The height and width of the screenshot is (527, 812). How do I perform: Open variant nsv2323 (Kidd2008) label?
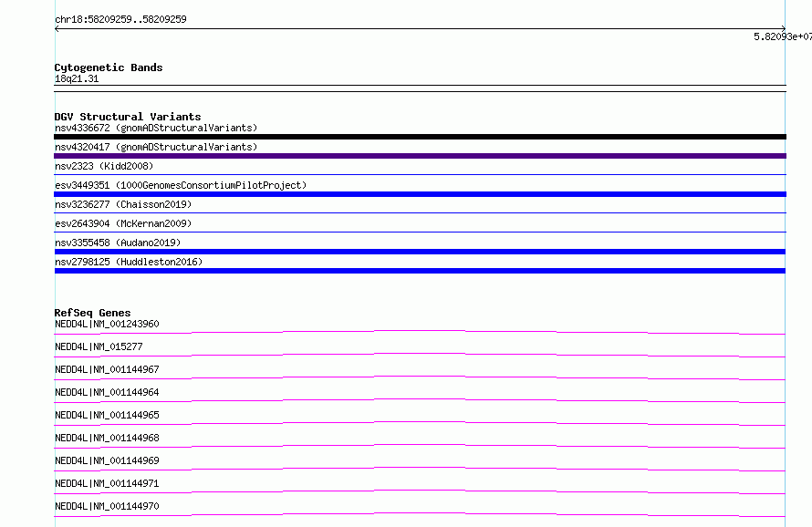coord(104,166)
